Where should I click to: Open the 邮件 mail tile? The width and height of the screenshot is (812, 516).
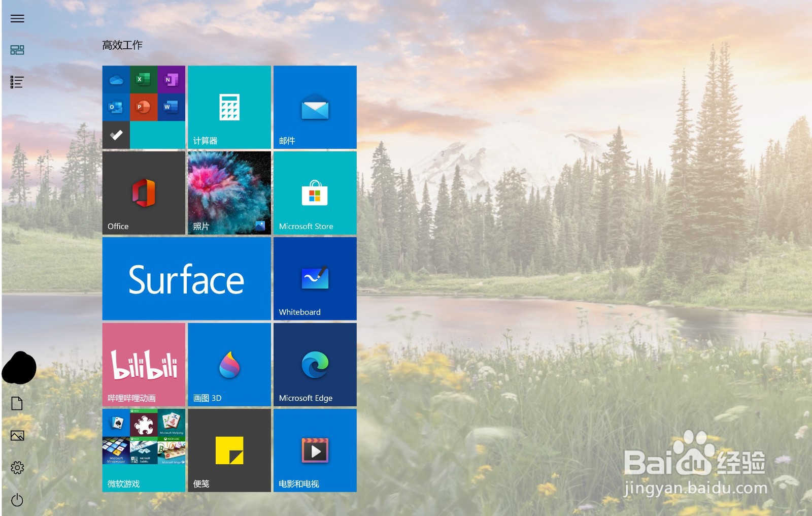tap(315, 107)
